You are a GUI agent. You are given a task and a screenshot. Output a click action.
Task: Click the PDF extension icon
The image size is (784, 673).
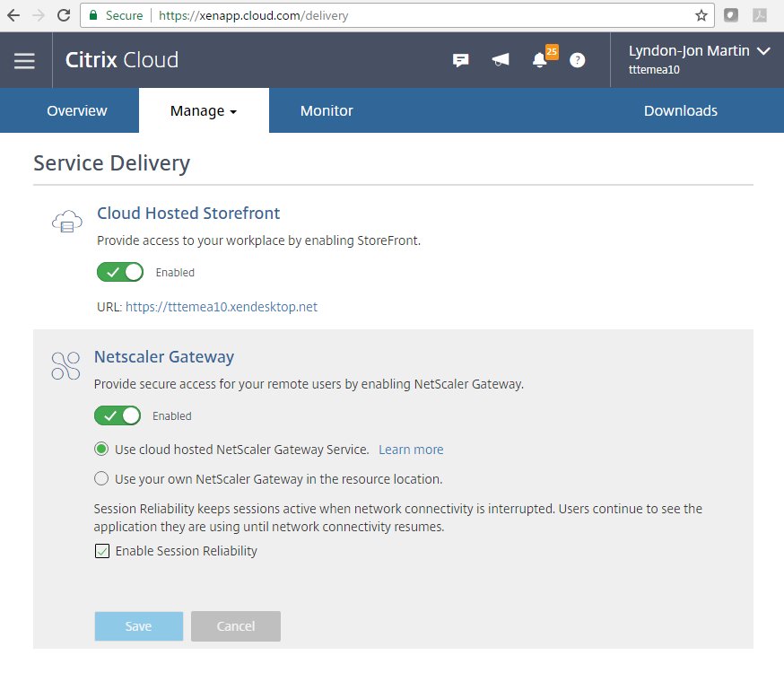(760, 15)
